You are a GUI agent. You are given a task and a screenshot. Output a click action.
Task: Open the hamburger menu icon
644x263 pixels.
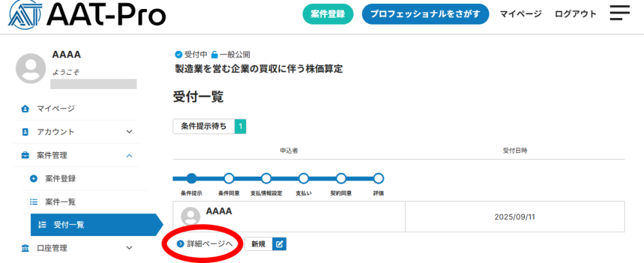tap(620, 14)
